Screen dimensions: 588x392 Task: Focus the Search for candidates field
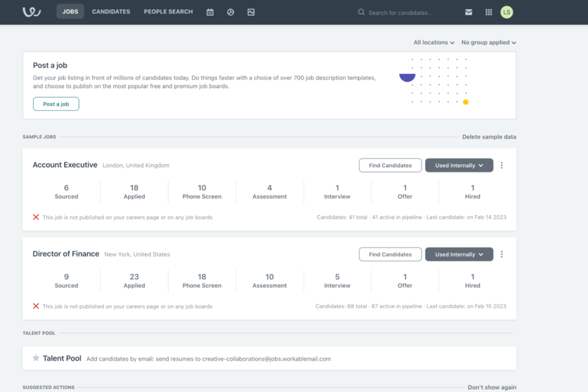pos(400,13)
